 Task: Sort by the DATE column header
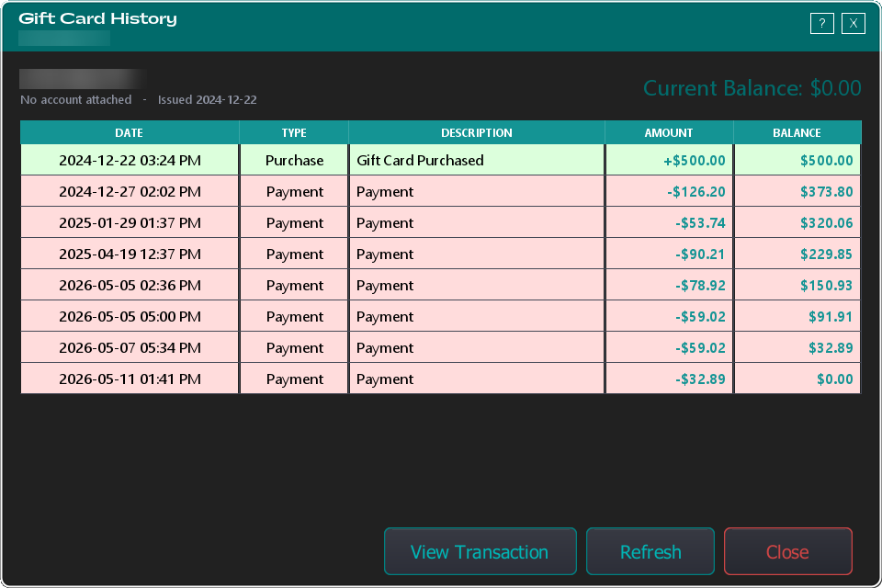point(130,133)
